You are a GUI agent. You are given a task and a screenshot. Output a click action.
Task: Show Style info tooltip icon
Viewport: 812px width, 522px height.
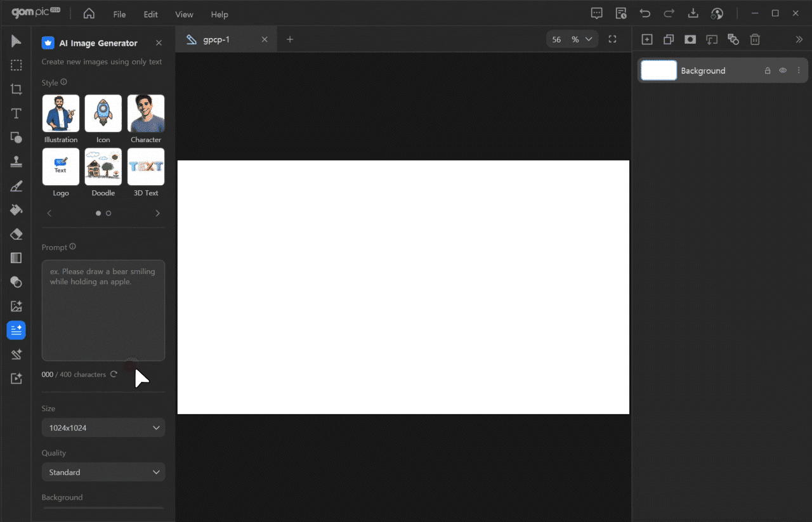(x=63, y=82)
